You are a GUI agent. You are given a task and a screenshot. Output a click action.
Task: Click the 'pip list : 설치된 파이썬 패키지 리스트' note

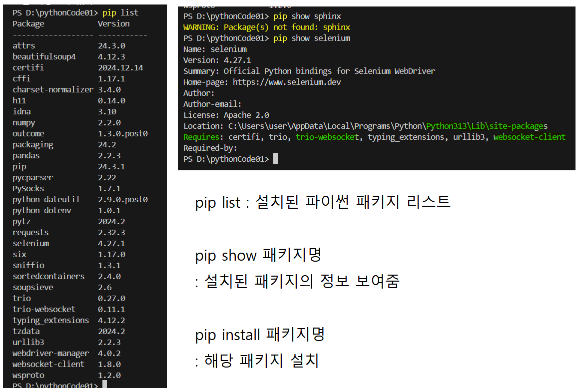323,202
